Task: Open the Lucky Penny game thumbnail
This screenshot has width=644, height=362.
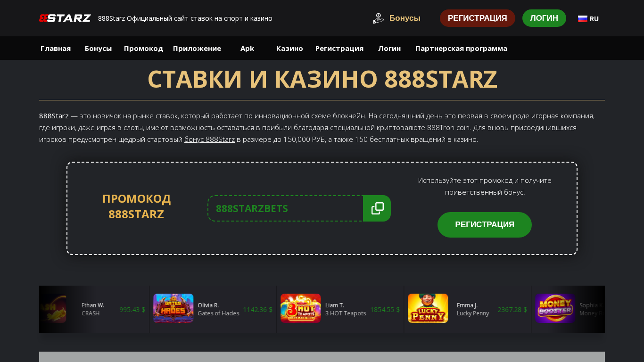Action: pyautogui.click(x=428, y=308)
